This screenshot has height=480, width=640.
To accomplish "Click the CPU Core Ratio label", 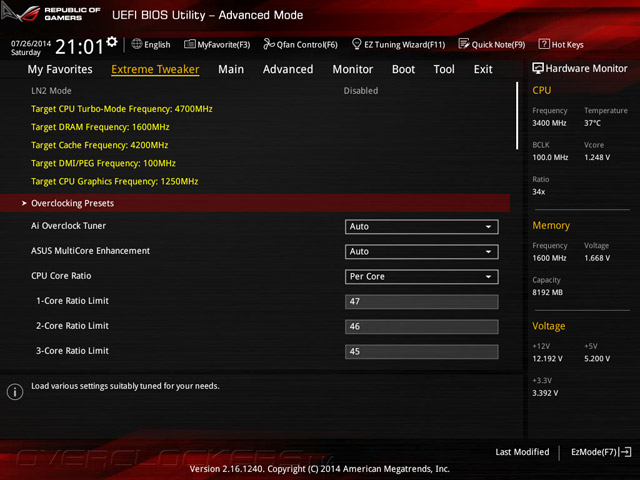I will [x=61, y=276].
